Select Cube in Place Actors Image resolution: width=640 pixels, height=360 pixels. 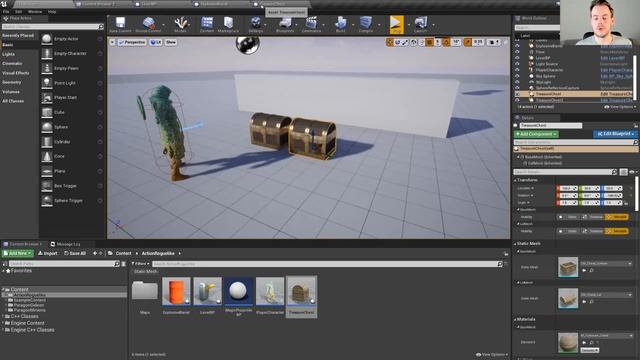[72, 112]
